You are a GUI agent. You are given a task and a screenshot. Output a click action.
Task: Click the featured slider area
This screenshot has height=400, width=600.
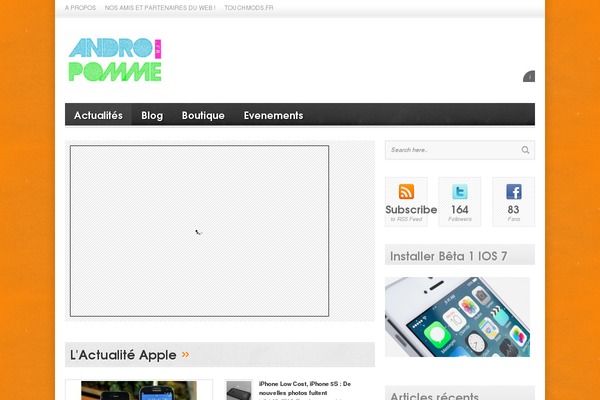[x=199, y=231]
